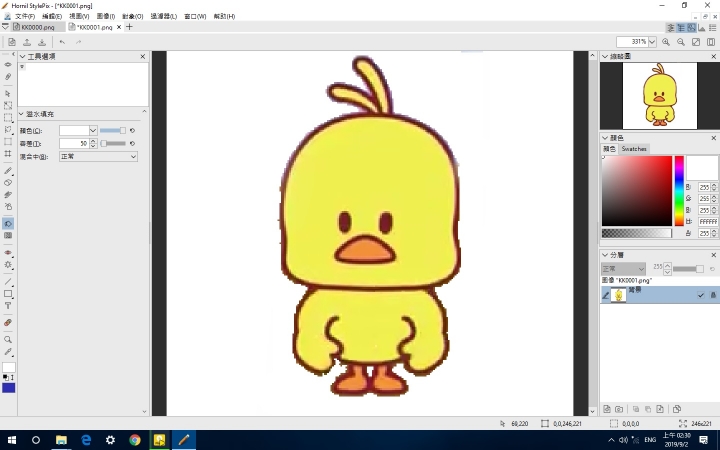Select the crop grid tool
Viewport: 720px width, 450px height.
pos(8,154)
